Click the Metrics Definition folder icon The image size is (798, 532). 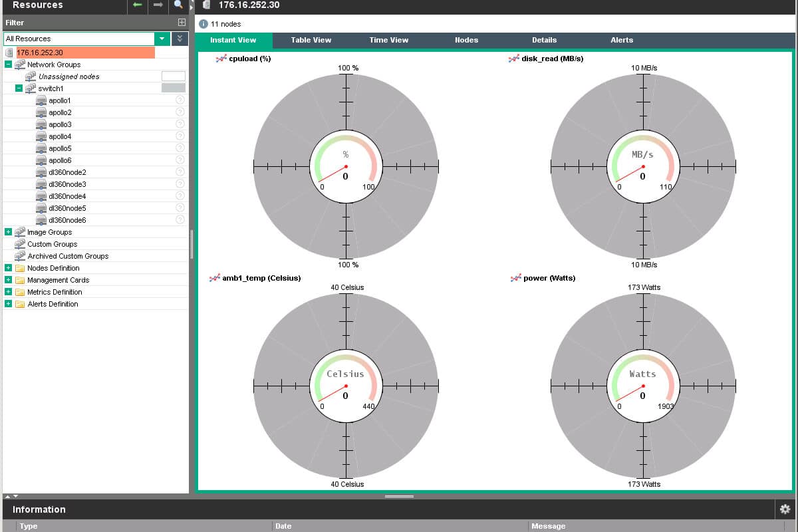coord(20,292)
